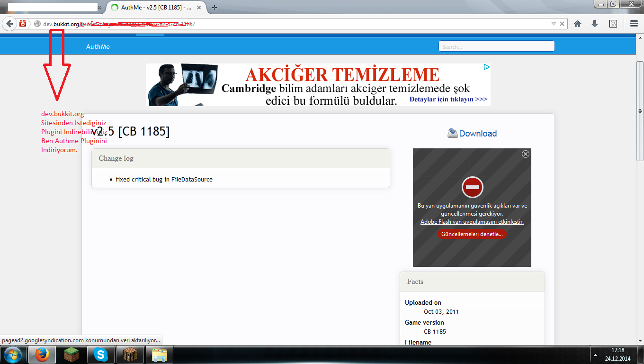Image resolution: width=644 pixels, height=364 pixels.
Task: Show hidden system tray icons
Action: [x=595, y=355]
